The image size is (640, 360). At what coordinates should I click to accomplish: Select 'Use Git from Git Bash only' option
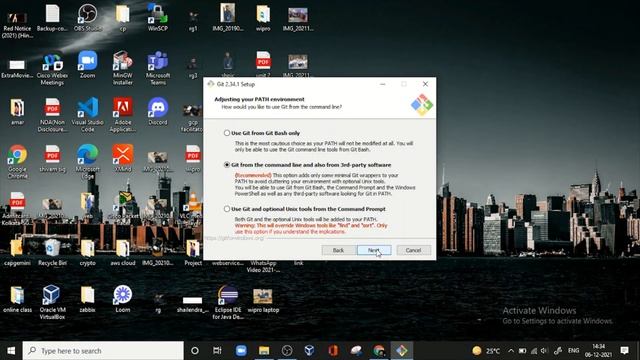(x=227, y=133)
